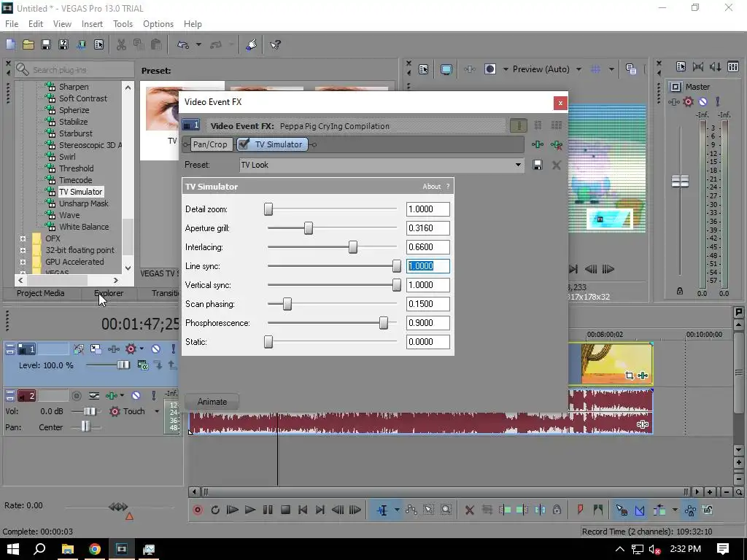The image size is (747, 560).
Task: Switch to the Project Media tab
Action: click(41, 293)
